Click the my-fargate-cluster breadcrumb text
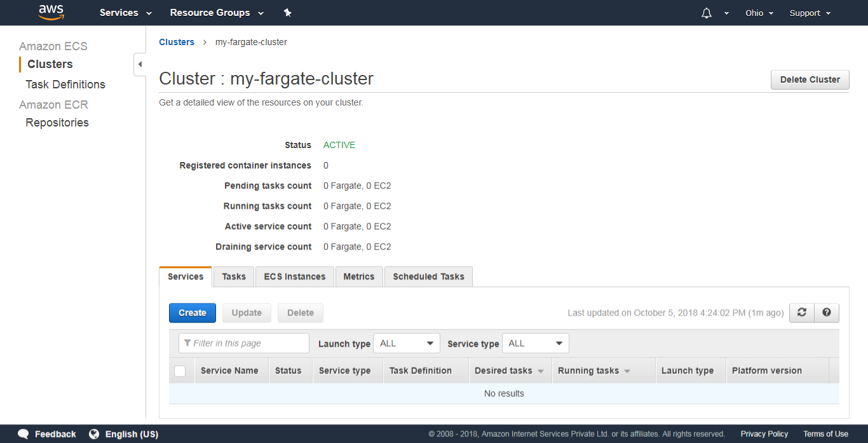 coord(251,42)
